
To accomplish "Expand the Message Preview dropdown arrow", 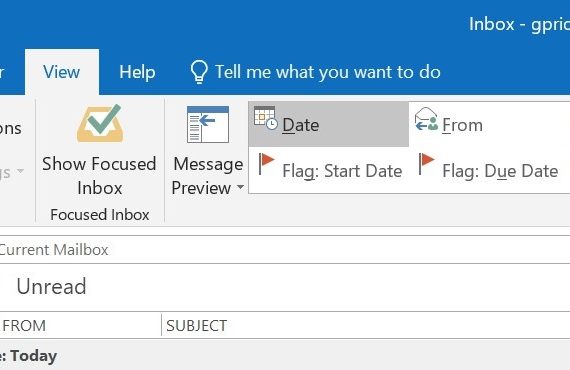I will click(x=240, y=187).
